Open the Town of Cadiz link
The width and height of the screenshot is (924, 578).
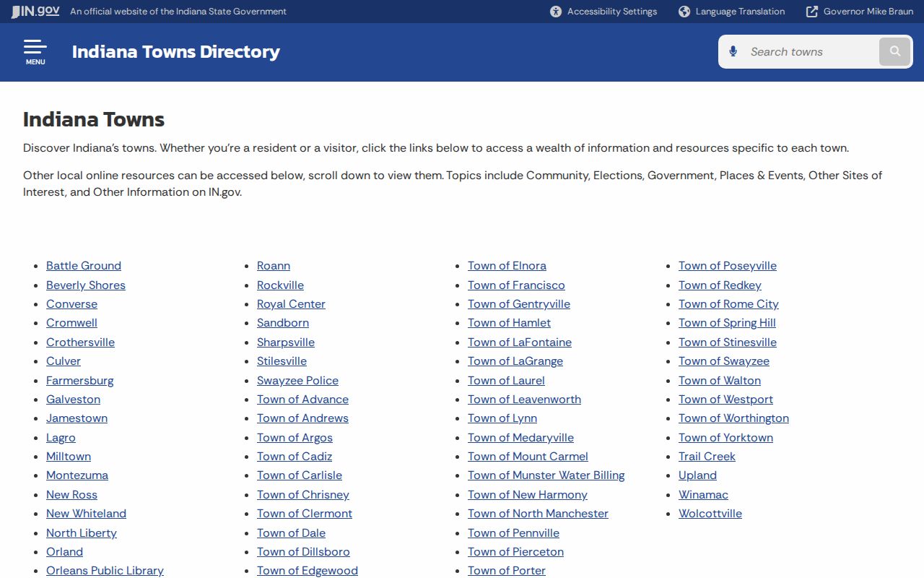point(295,457)
